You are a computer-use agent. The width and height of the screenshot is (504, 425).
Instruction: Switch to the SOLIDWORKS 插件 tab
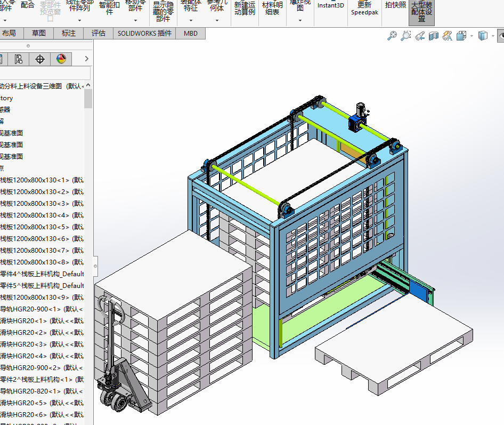click(144, 33)
